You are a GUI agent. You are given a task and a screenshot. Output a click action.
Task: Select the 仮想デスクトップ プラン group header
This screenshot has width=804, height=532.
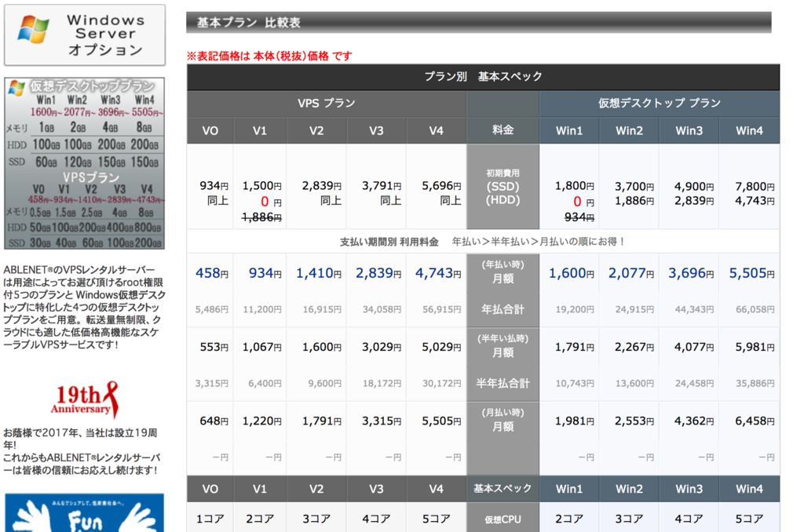[x=660, y=104]
